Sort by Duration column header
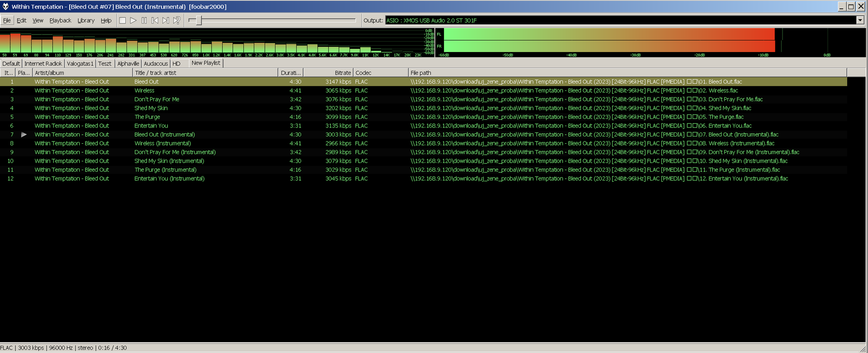The image size is (868, 353). [291, 73]
